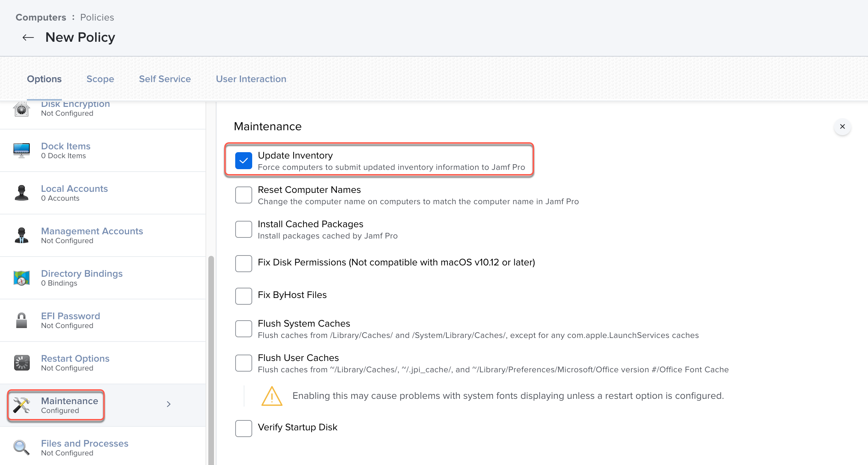The height and width of the screenshot is (465, 868).
Task: Click the Local Accounts person icon
Action: coord(22,193)
